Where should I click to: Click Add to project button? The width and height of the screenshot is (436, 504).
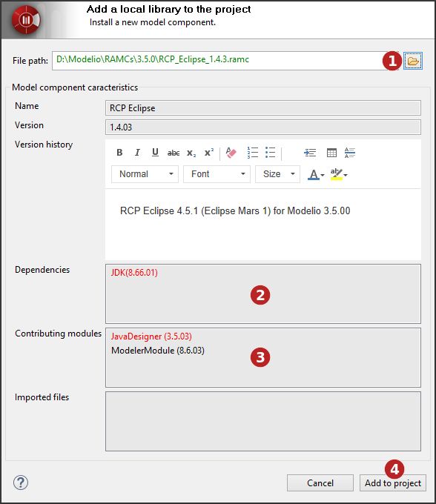pos(393,483)
